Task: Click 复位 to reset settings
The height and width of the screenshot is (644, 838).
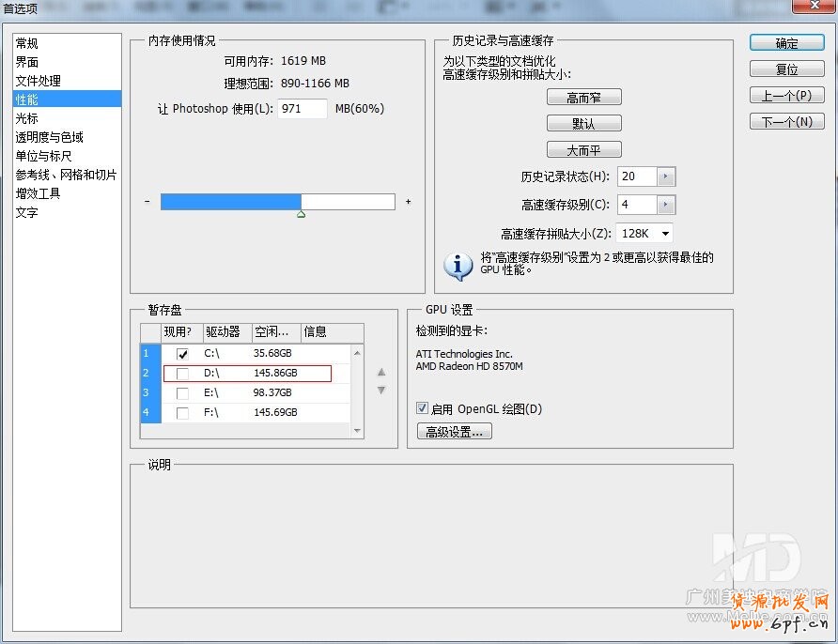Action: point(786,68)
